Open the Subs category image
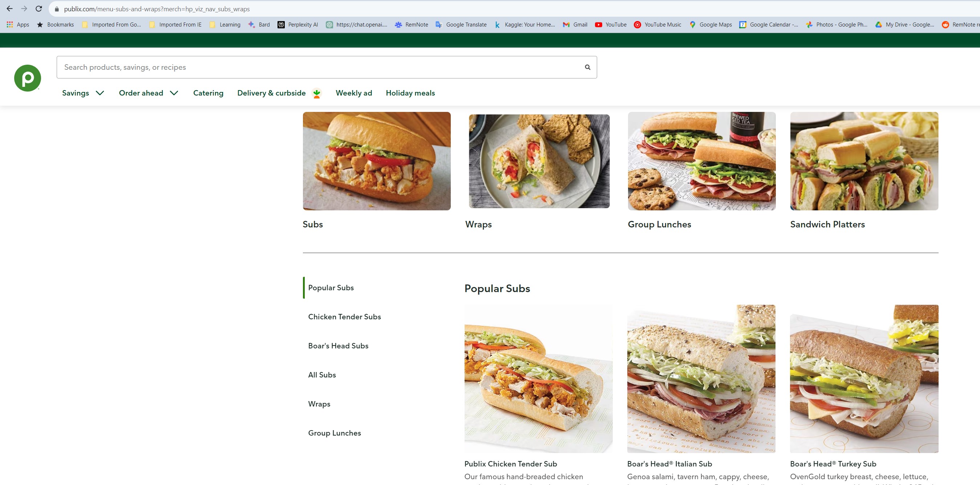980x485 pixels. click(x=377, y=161)
